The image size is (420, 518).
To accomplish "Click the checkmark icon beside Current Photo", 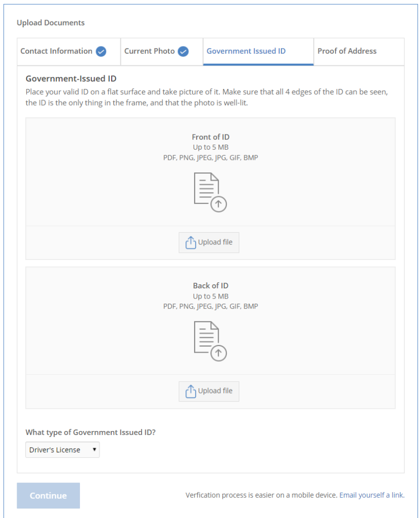I will (183, 52).
